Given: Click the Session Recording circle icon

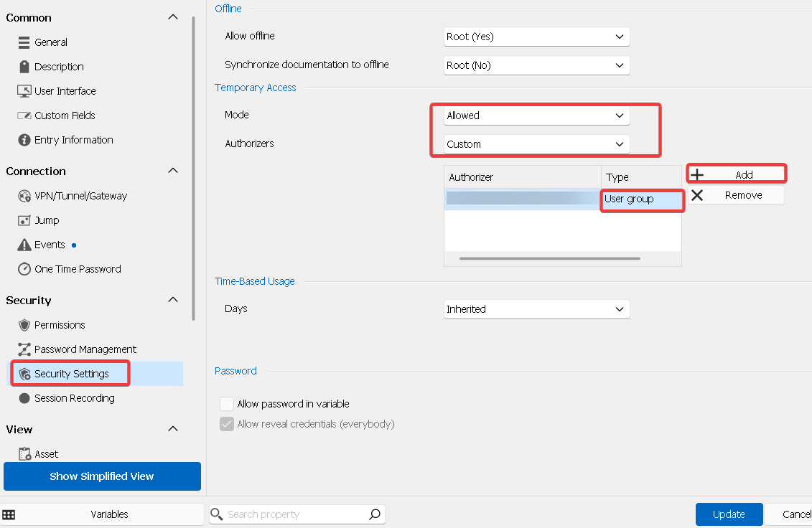Looking at the screenshot, I should [24, 398].
